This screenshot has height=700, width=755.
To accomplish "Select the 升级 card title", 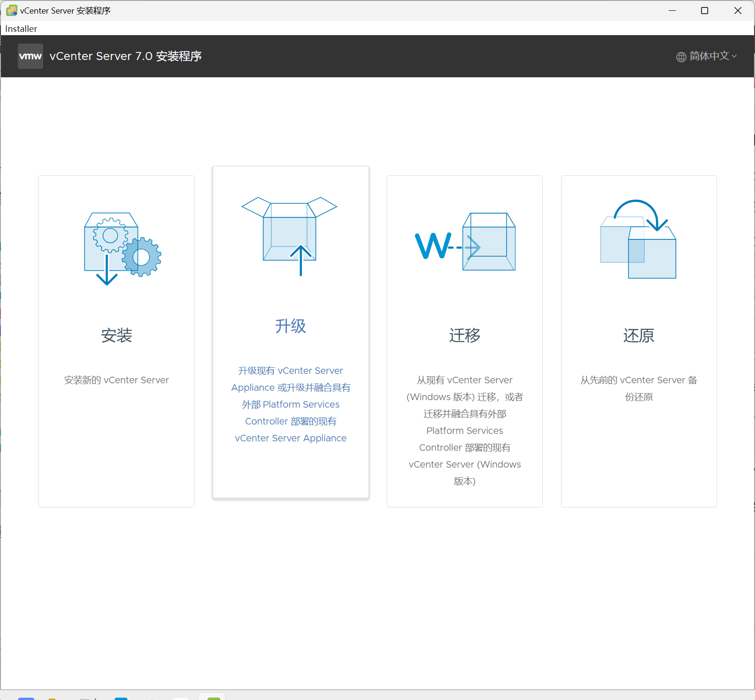I will pos(291,326).
